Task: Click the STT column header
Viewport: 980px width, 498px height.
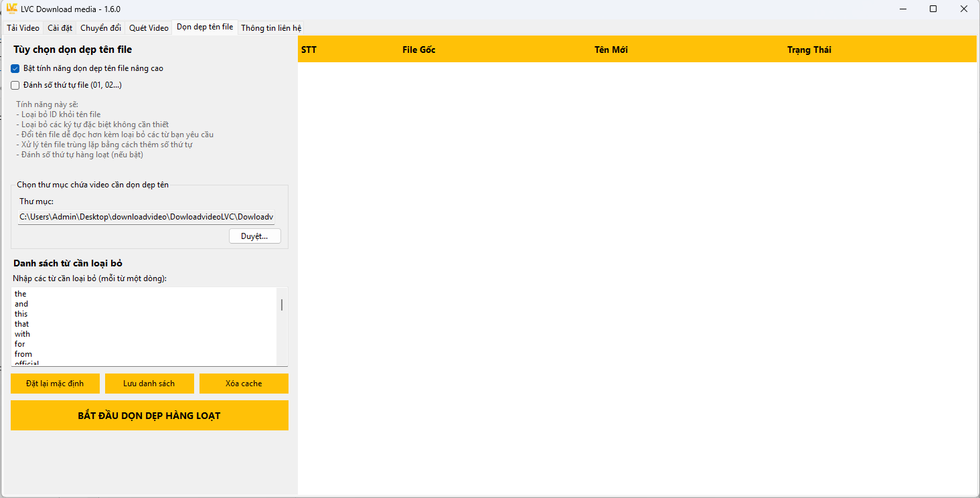Action: pos(309,50)
